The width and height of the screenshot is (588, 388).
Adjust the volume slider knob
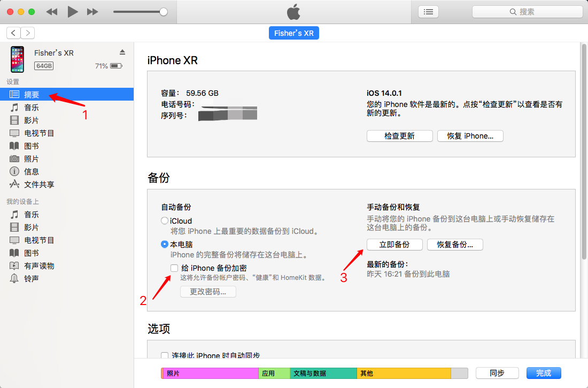(x=164, y=12)
